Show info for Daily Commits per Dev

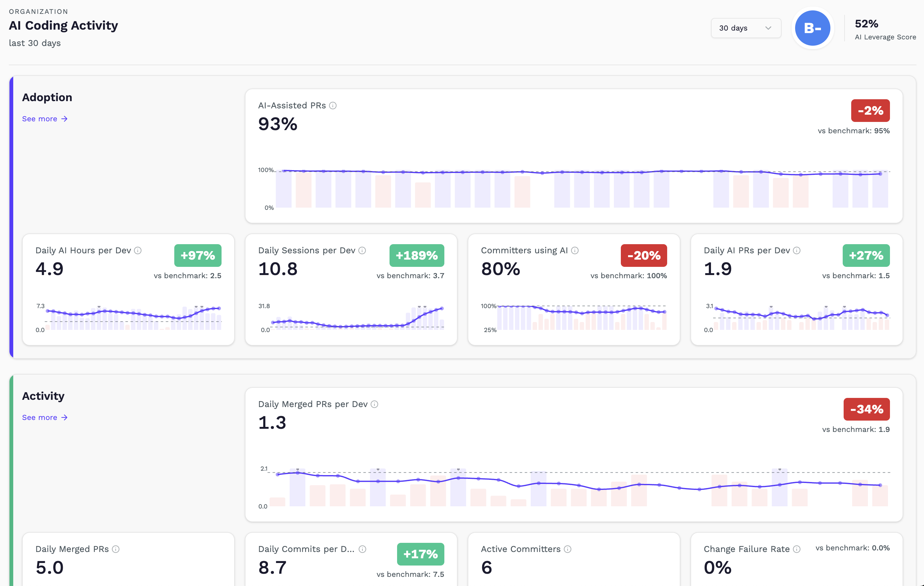[x=362, y=549]
